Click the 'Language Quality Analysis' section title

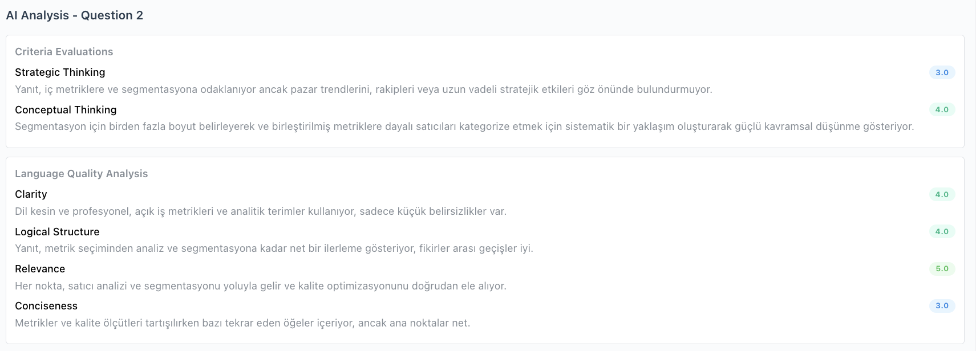click(x=81, y=174)
